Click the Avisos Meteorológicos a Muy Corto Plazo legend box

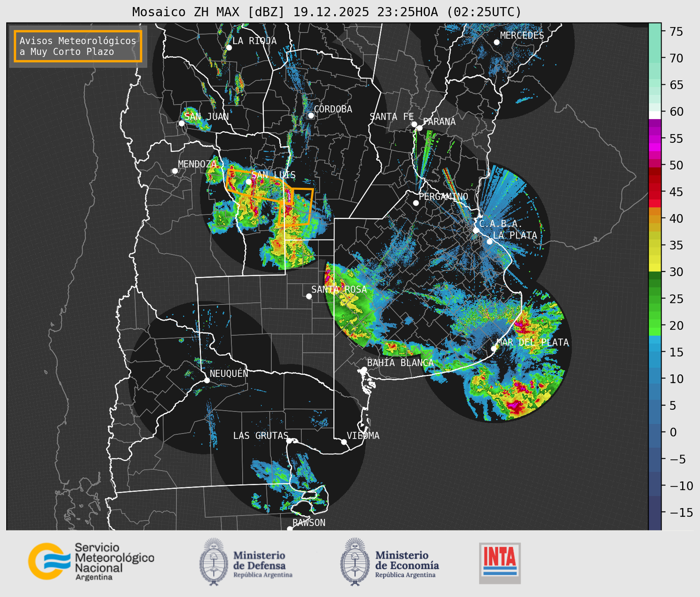(78, 46)
